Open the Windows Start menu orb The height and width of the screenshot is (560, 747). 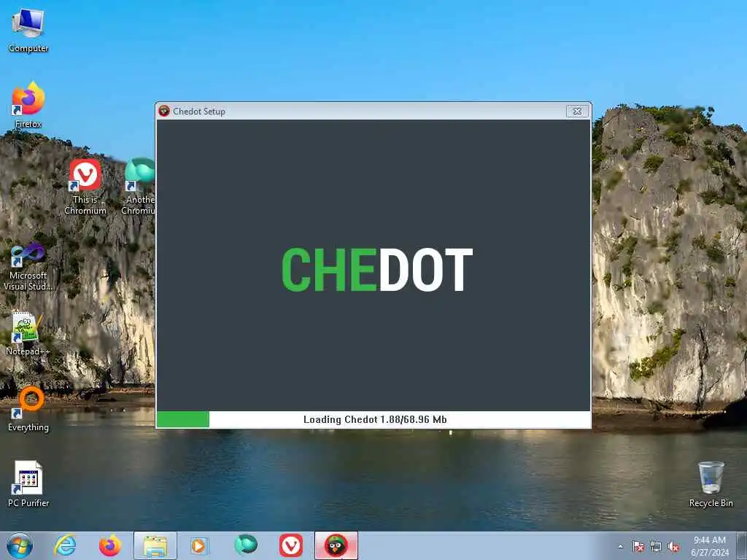pos(20,545)
